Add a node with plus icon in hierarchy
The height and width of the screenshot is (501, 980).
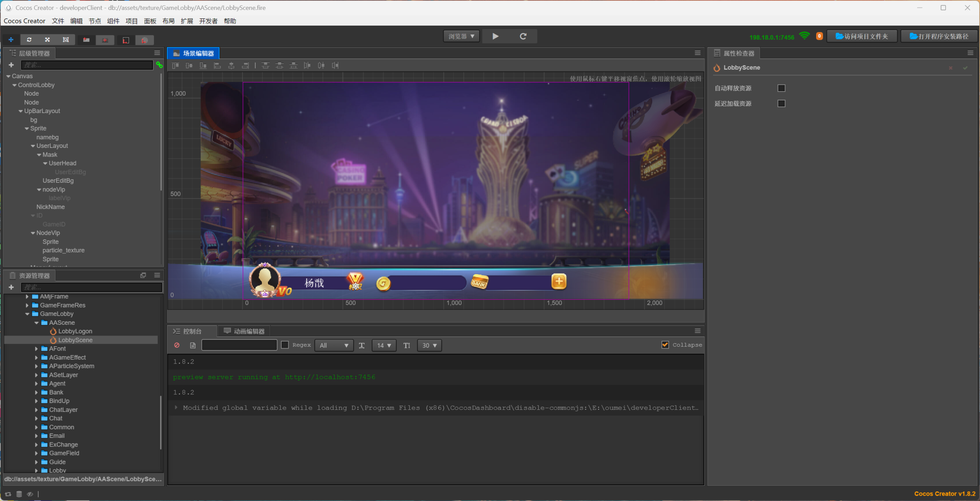point(11,65)
